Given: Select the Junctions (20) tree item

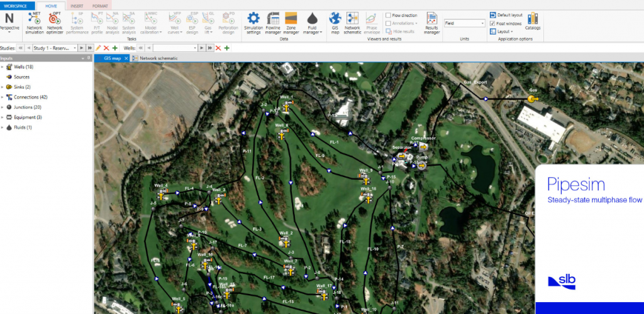Looking at the screenshot, I should 27,107.
